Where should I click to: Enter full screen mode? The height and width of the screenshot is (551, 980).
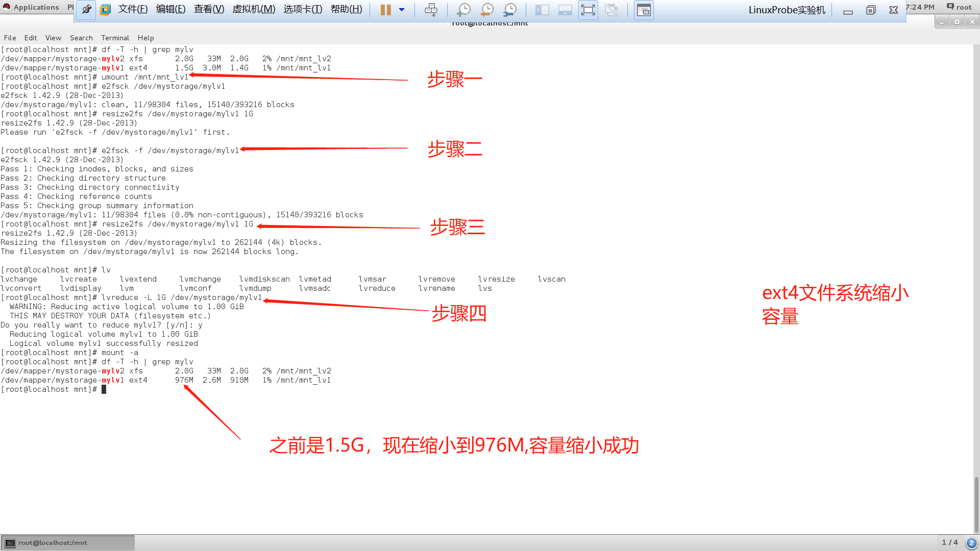[588, 10]
